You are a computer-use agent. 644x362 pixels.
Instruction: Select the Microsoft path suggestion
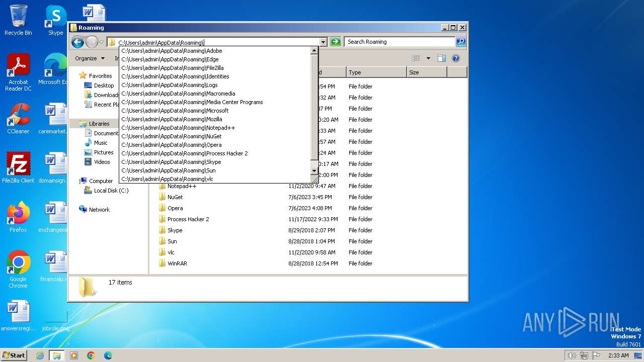tap(215, 111)
